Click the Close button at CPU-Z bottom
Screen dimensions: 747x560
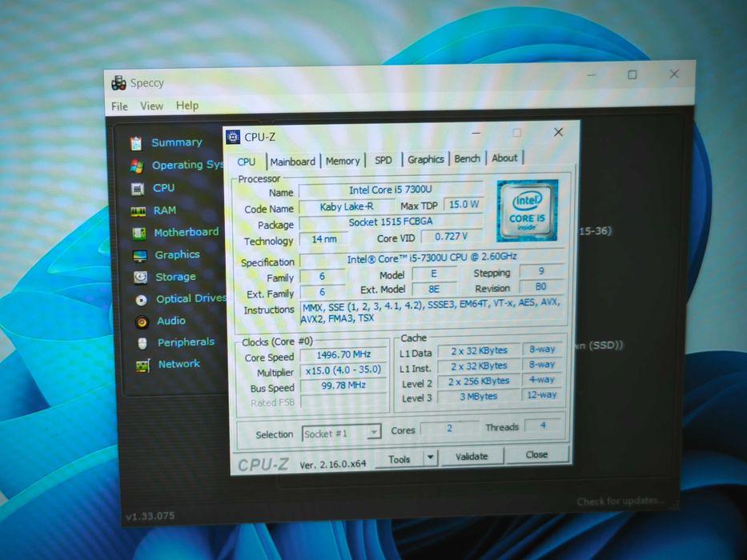tap(536, 454)
